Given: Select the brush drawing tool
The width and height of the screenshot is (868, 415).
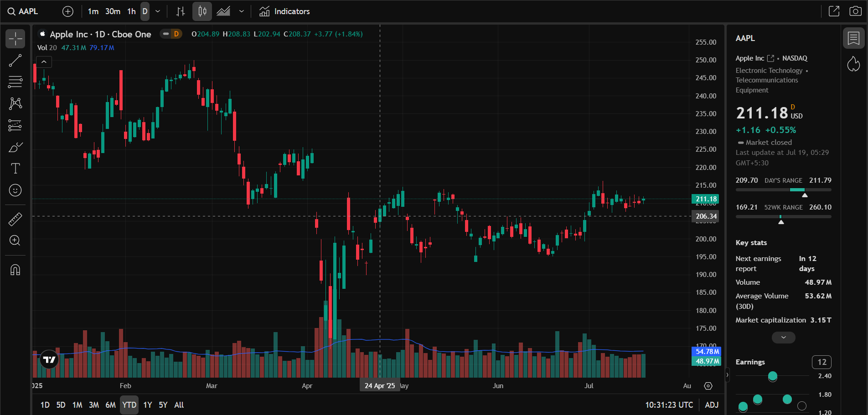Looking at the screenshot, I should click(15, 147).
